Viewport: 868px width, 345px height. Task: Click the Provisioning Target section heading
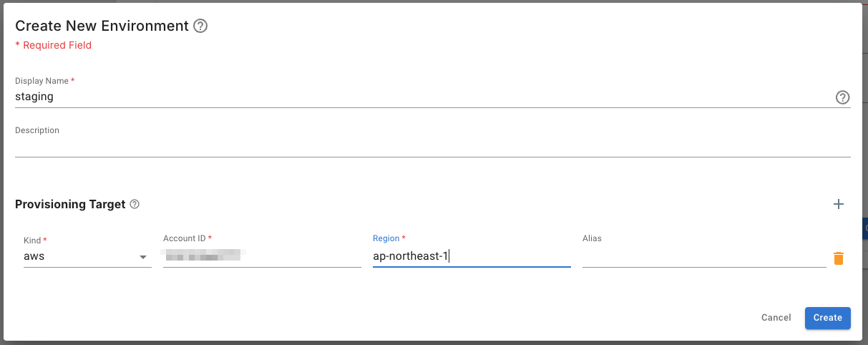coord(70,205)
